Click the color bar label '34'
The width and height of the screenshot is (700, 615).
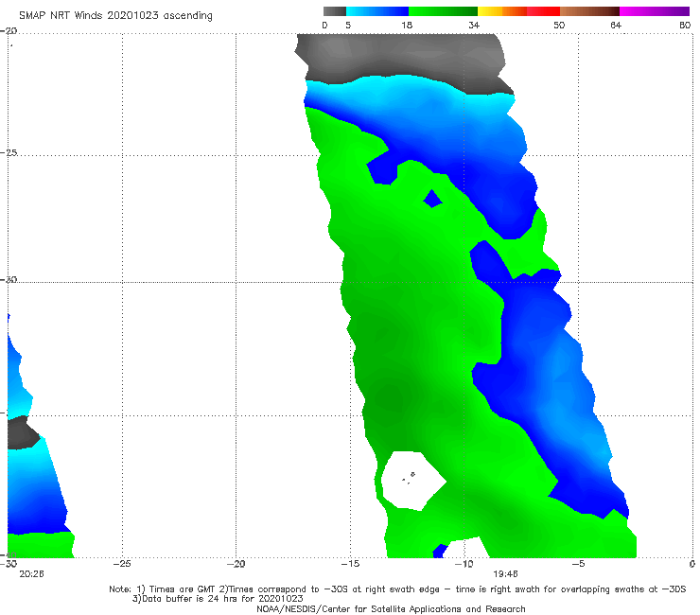coord(474,25)
